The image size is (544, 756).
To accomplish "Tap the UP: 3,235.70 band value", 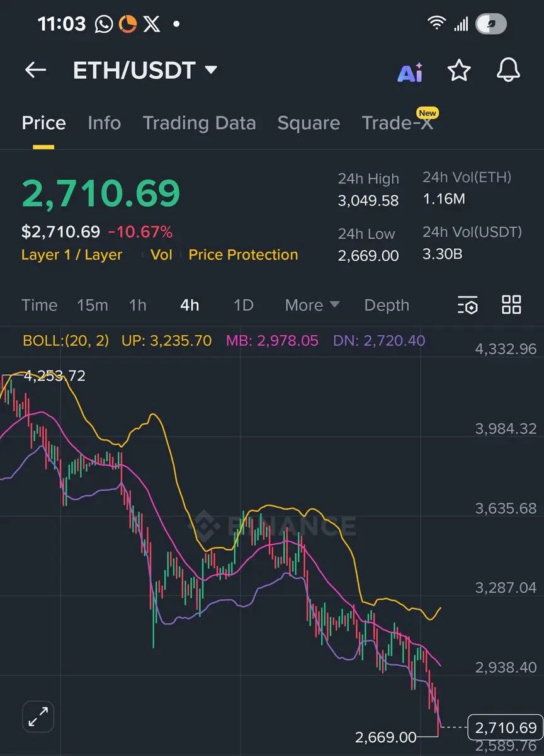I will pyautogui.click(x=166, y=341).
